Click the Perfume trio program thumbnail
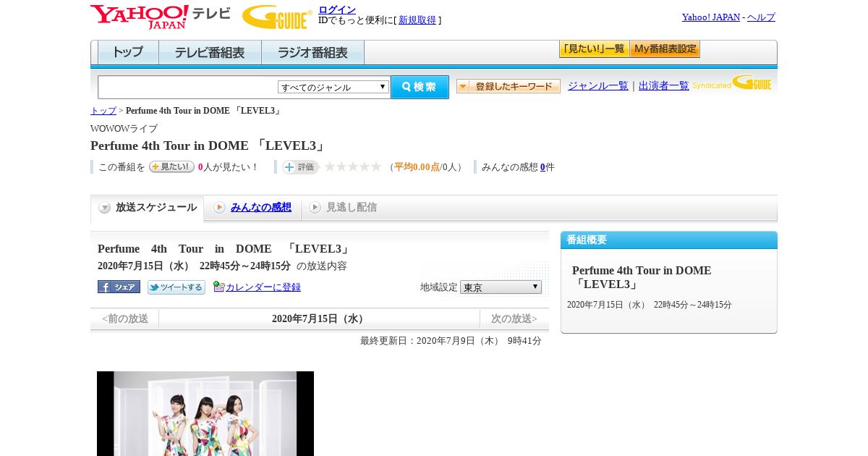 205,413
